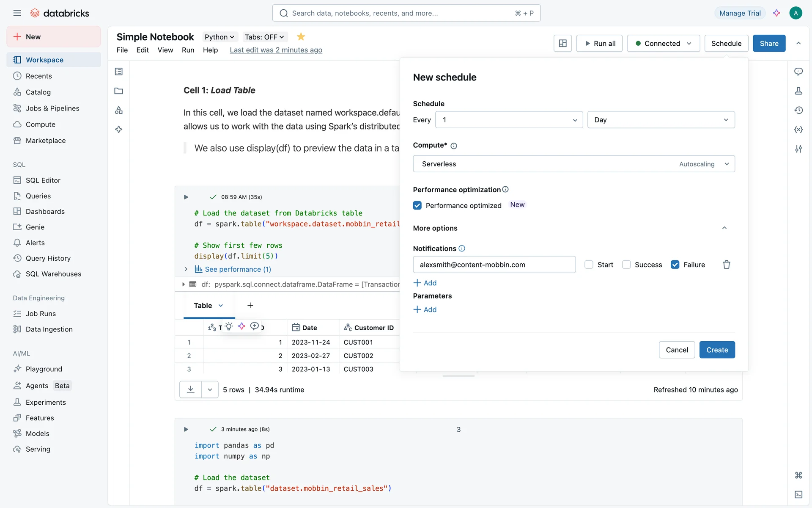Open the Edit menu
The width and height of the screenshot is (812, 508).
pos(143,50)
